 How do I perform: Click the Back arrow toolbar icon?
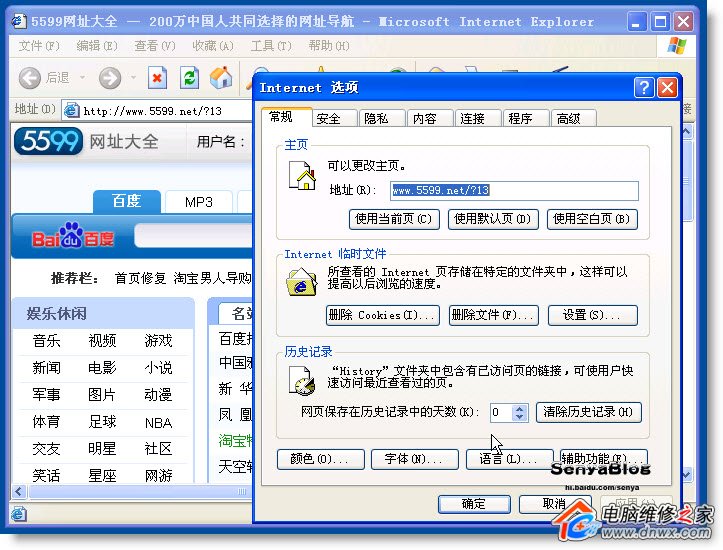pyautogui.click(x=30, y=78)
